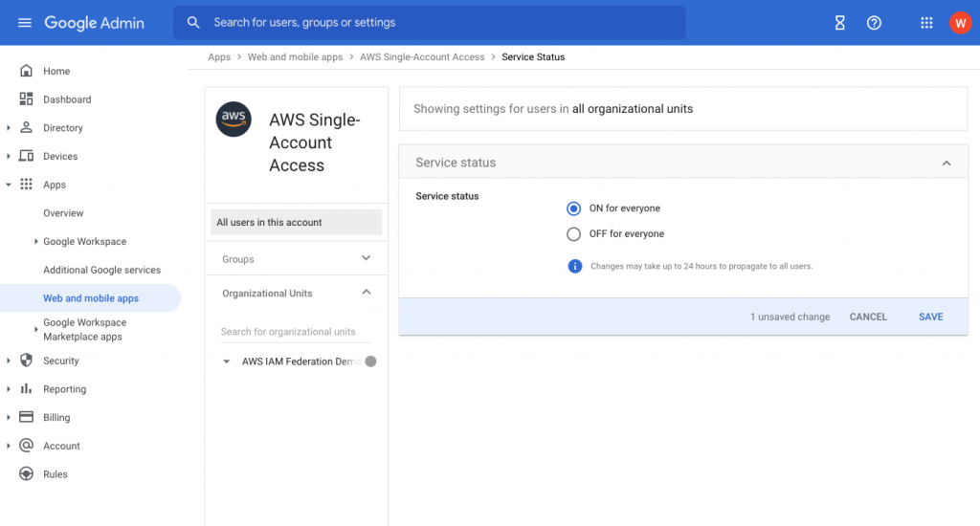980x526 pixels.
Task: Expand the Account sidebar arrow
Action: [x=9, y=446]
